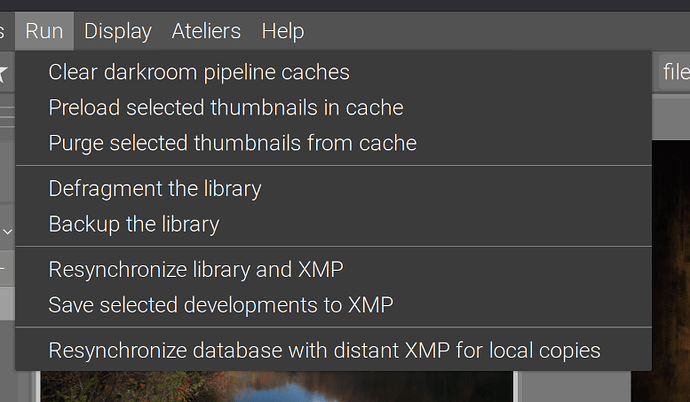
Task: Select Resynchronize database with distant XMP
Action: [324, 350]
